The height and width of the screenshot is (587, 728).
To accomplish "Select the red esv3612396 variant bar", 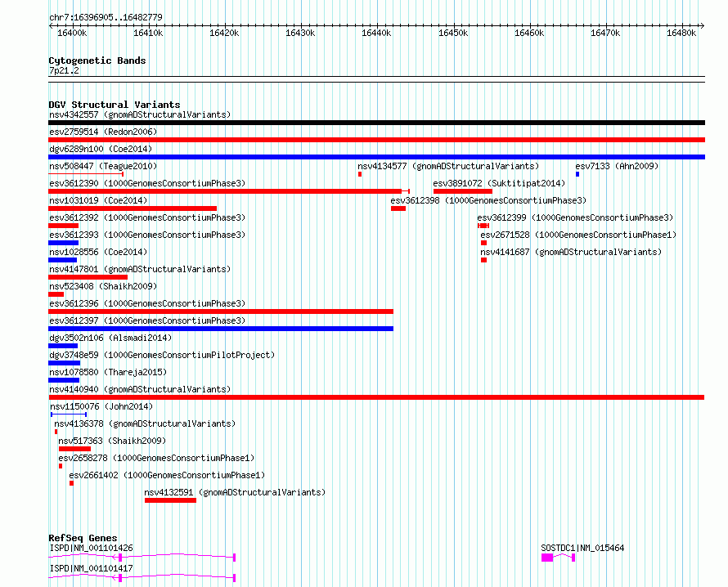I will [221, 311].
